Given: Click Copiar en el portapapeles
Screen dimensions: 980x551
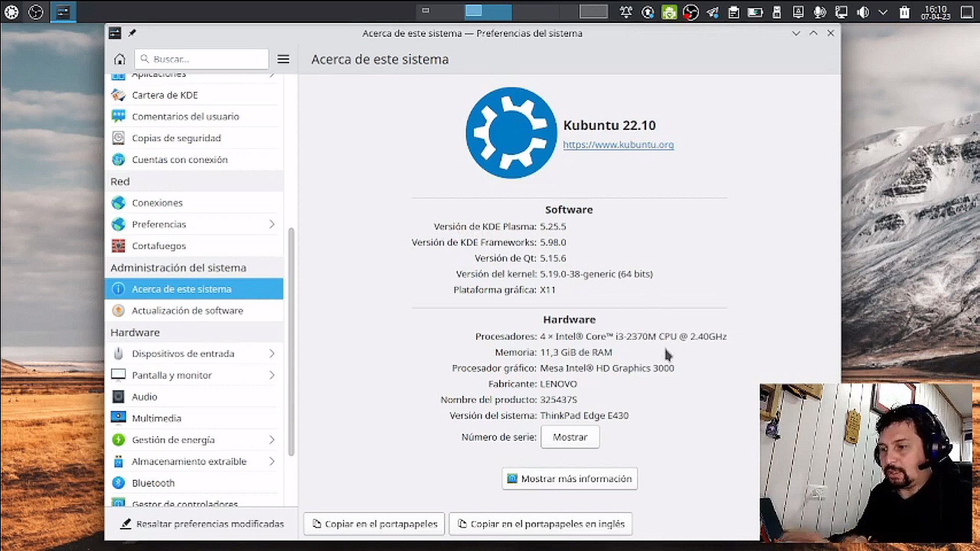Looking at the screenshot, I should coord(374,524).
